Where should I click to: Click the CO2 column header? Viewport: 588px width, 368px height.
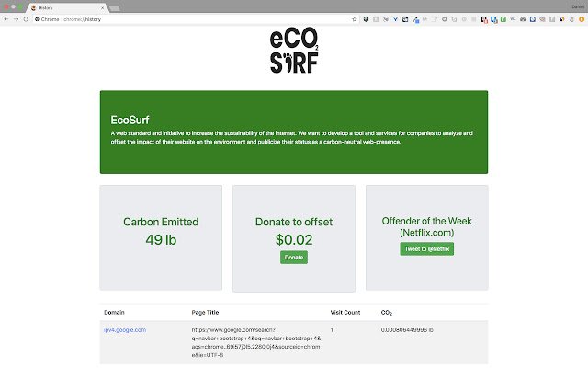click(x=387, y=313)
